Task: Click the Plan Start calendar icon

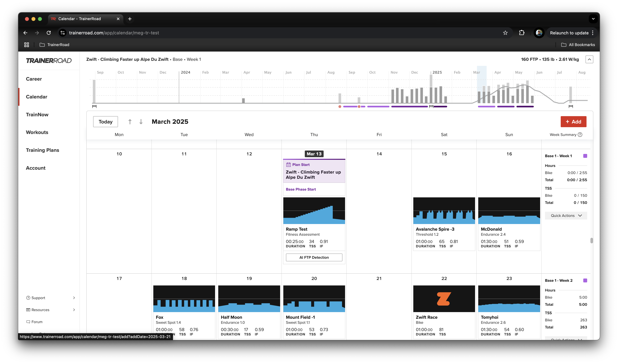Action: 288,165
